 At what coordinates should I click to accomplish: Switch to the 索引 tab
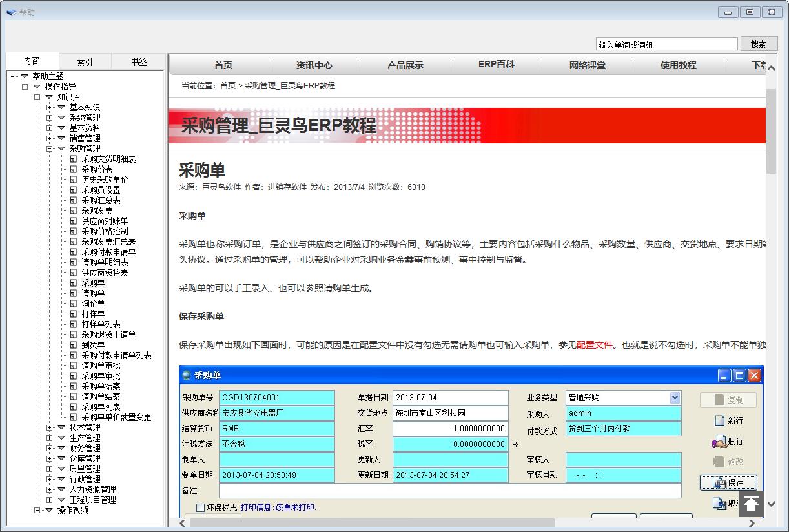(85, 62)
